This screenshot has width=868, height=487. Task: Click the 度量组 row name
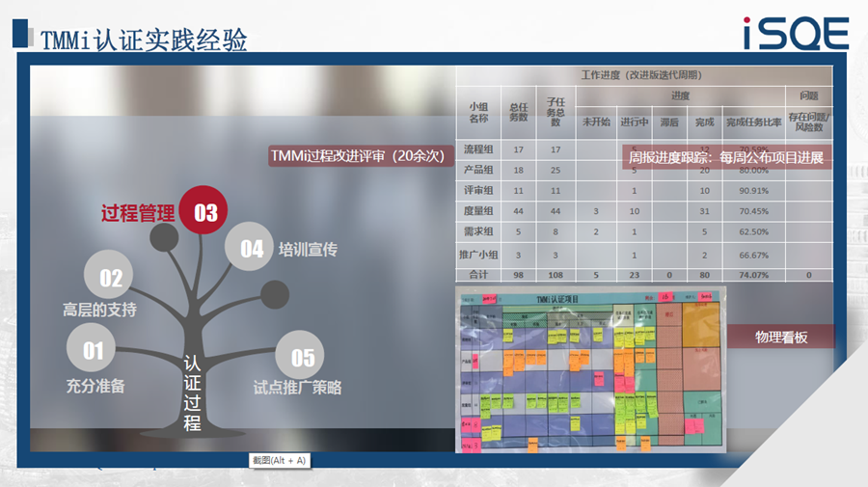coord(478,211)
